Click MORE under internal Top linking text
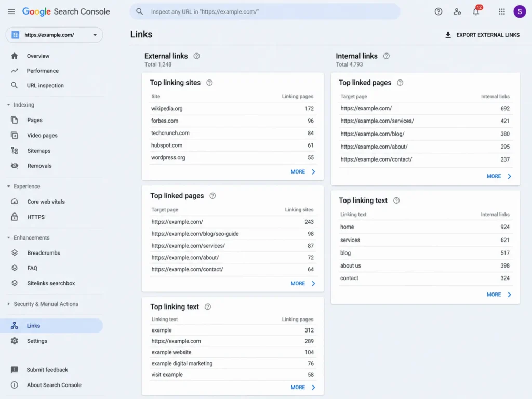Viewport: 532px width, 399px height. point(499,295)
